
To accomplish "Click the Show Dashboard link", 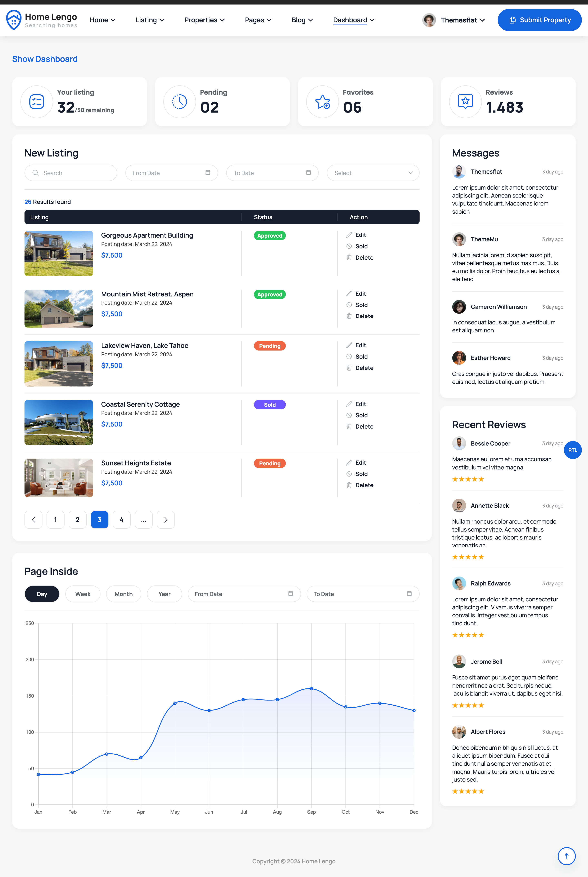I will [x=45, y=59].
